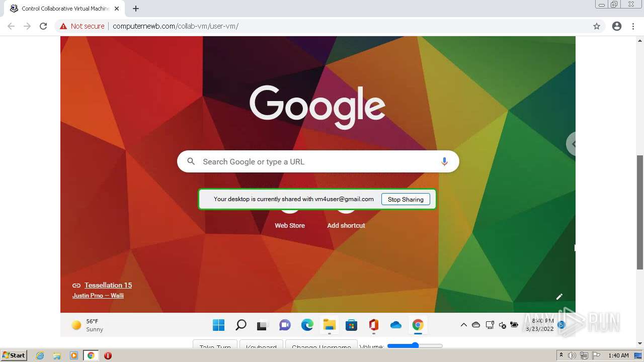This screenshot has height=362, width=644.
Task: Adjust the Volume slider
Action: tap(415, 346)
